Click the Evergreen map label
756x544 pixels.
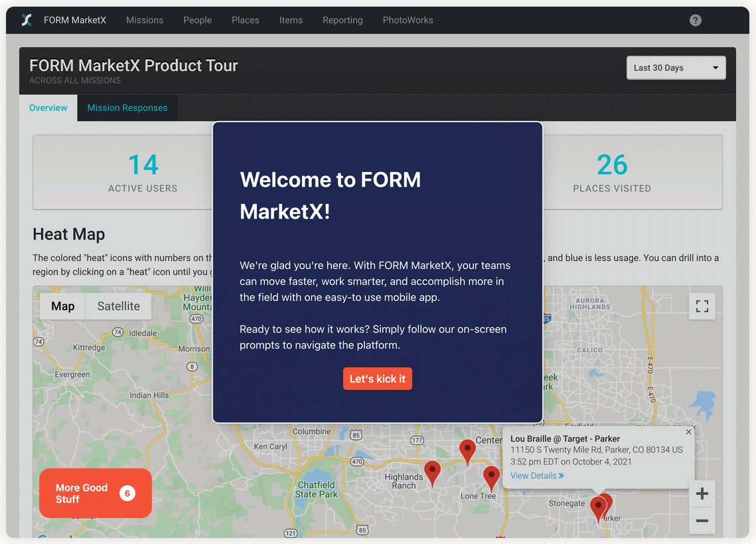tap(72, 375)
